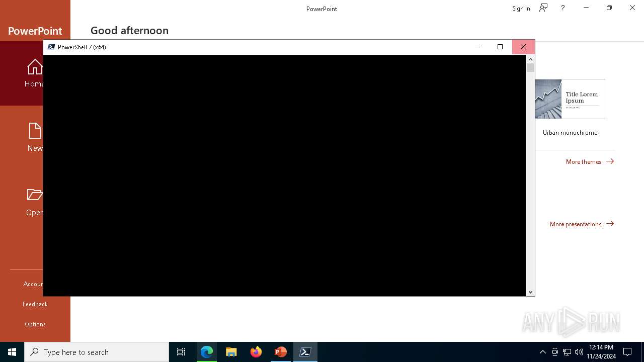Click the Sign in link in PowerPoint
Viewport: 644px width, 362px height.
pyautogui.click(x=521, y=8)
